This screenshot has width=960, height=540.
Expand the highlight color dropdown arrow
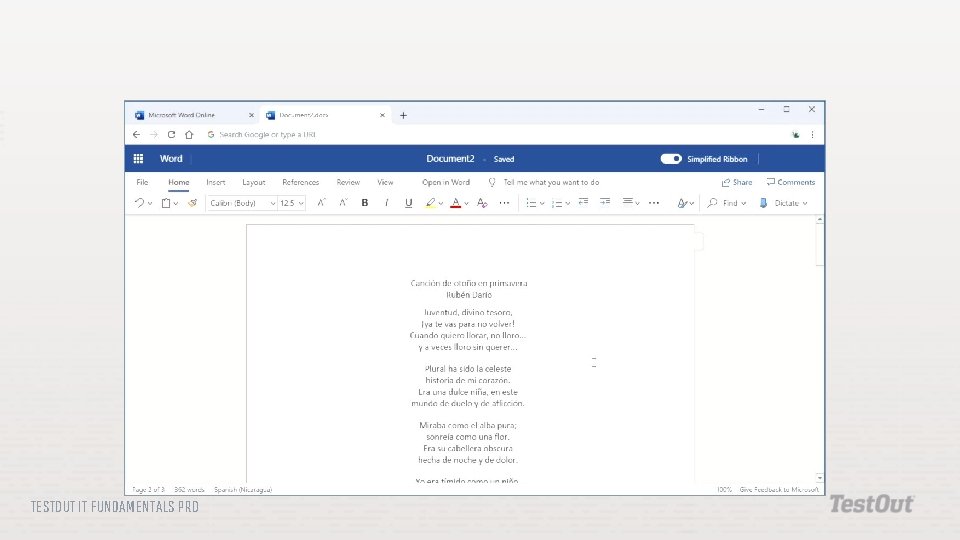pyautogui.click(x=441, y=203)
